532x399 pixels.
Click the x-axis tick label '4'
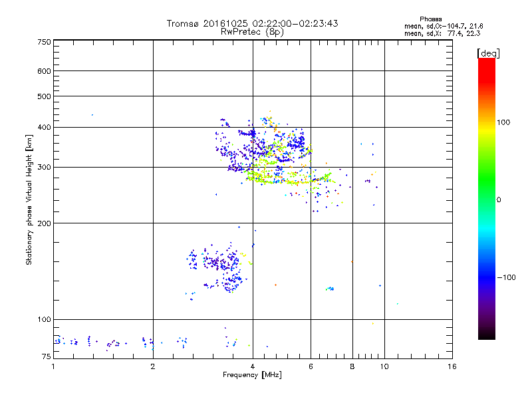coord(253,366)
